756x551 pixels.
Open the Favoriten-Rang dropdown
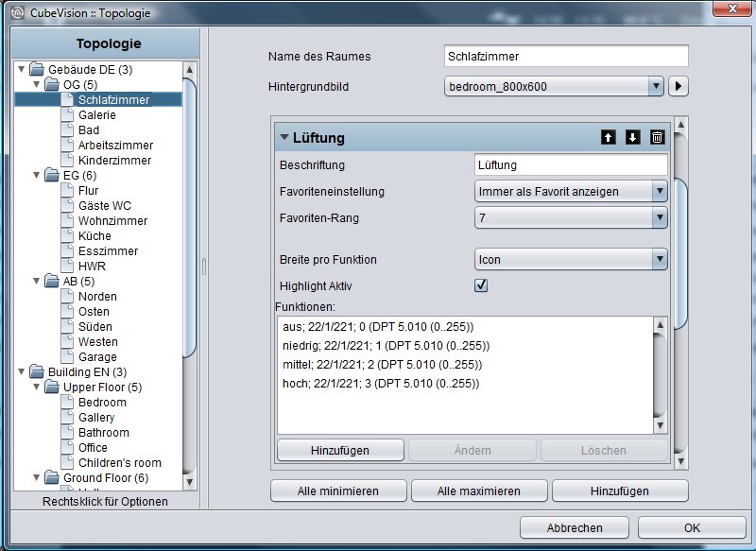coord(660,218)
